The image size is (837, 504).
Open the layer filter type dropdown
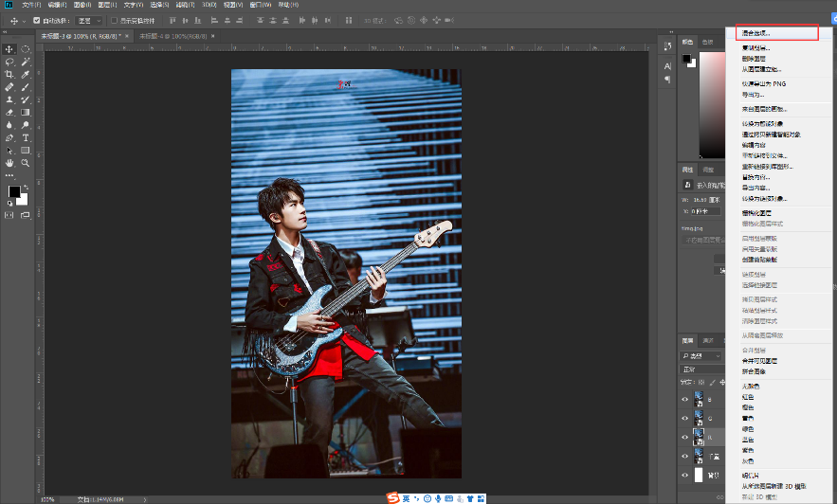pos(701,355)
